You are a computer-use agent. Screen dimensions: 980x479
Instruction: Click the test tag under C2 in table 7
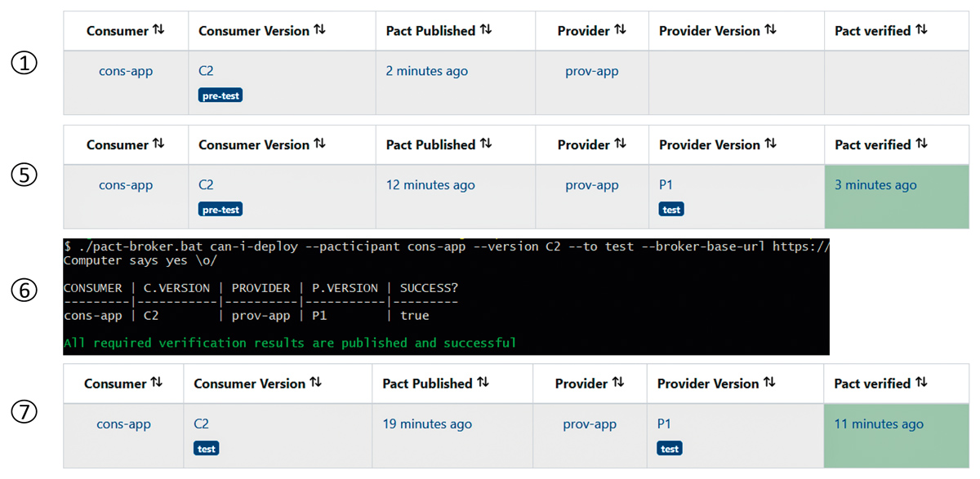[207, 449]
